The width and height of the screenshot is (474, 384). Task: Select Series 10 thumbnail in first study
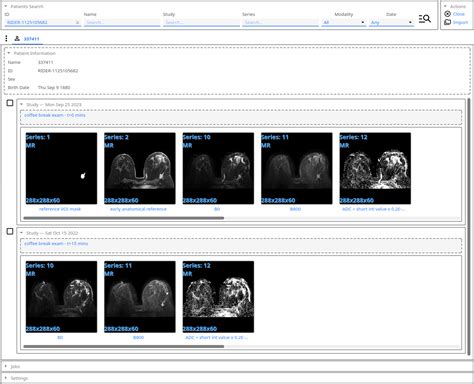tap(218, 168)
